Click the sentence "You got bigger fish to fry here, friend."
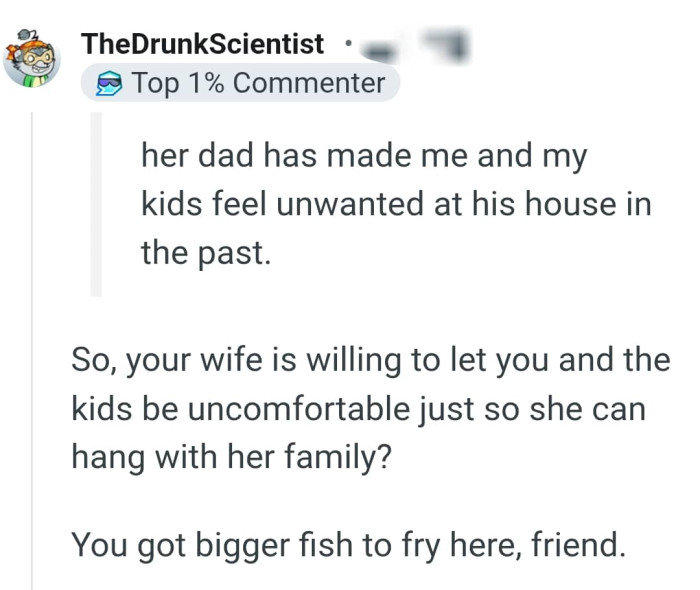Screen dimensions: 700x590 click(x=348, y=545)
